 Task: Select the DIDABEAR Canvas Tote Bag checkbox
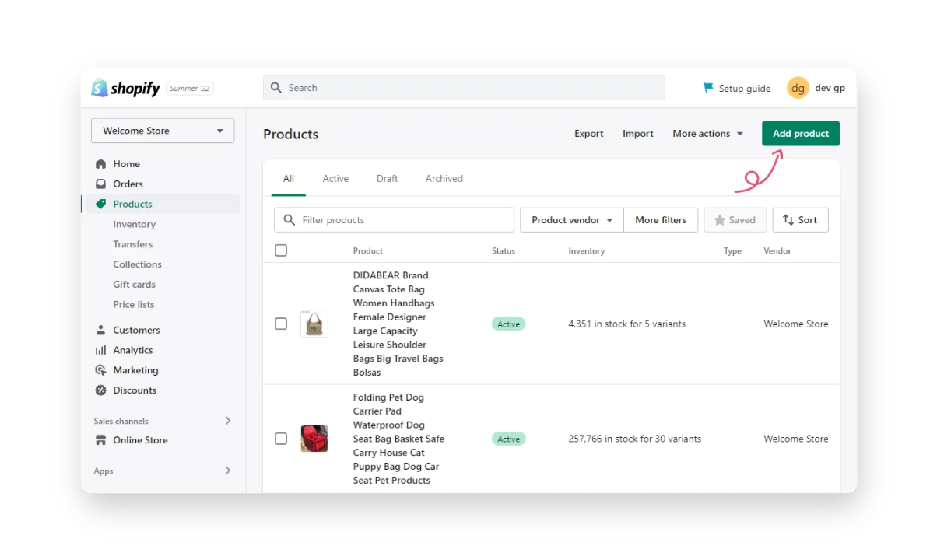coord(281,324)
